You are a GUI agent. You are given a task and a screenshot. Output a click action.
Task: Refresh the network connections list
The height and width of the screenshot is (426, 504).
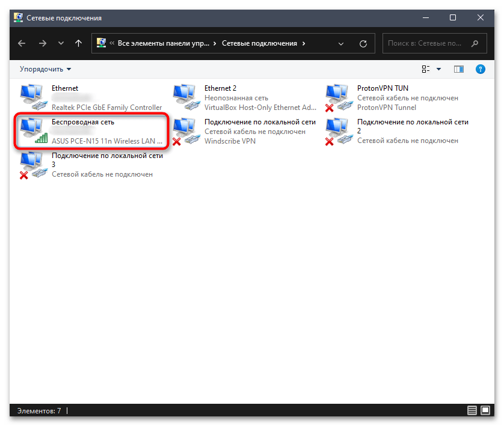tap(363, 44)
